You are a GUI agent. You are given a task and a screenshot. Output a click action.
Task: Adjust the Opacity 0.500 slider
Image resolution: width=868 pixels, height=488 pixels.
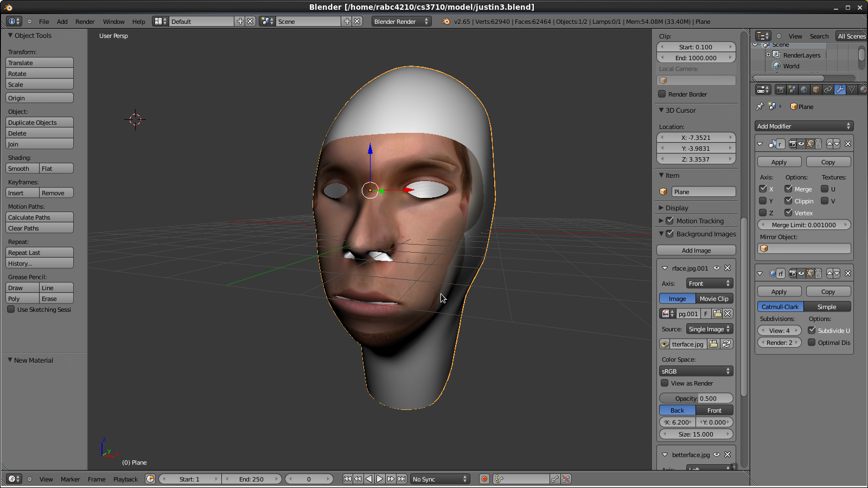pyautogui.click(x=696, y=398)
